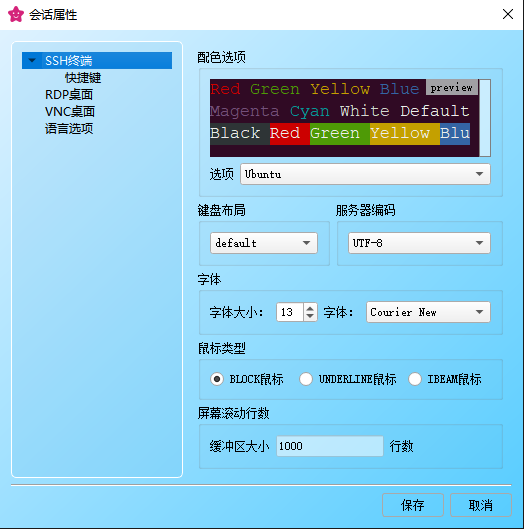Open the Courier New font dropdown
Viewport: 524px width, 529px height.
click(428, 312)
